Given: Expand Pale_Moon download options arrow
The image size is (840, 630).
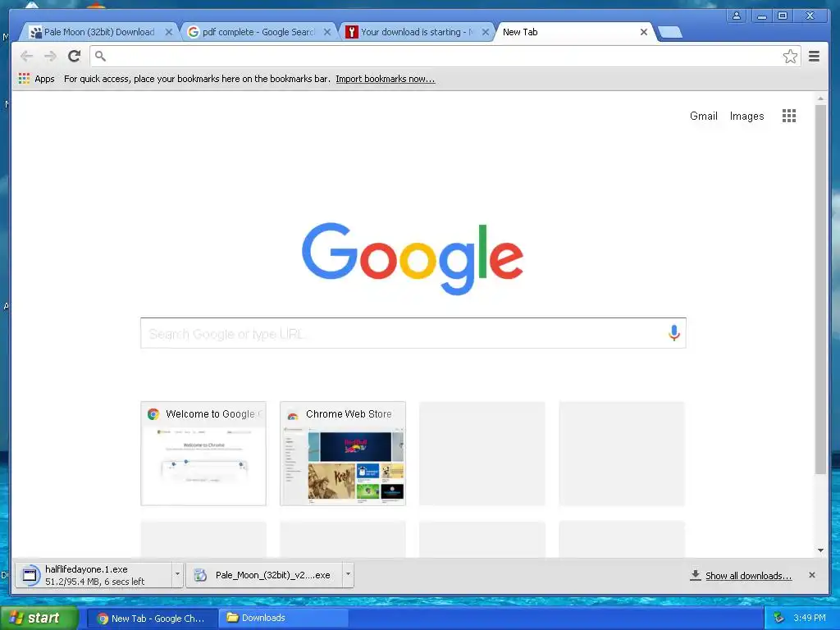Looking at the screenshot, I should coord(348,575).
